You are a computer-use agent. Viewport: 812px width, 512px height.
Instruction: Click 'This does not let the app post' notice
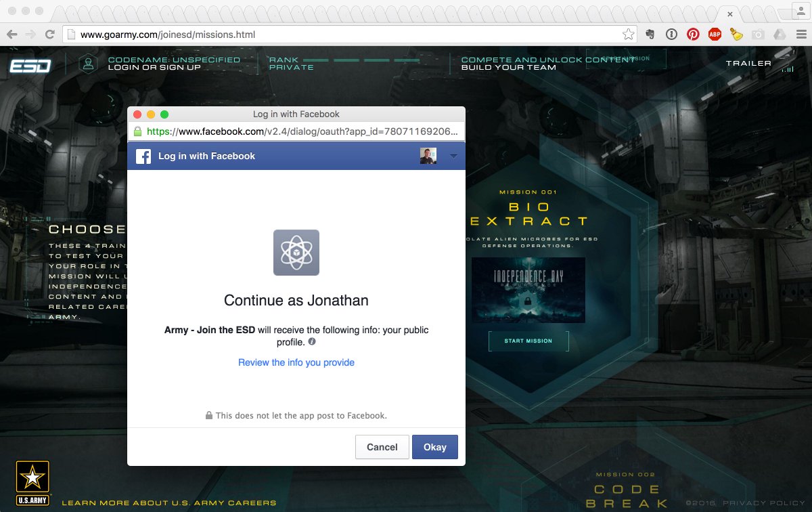301,415
